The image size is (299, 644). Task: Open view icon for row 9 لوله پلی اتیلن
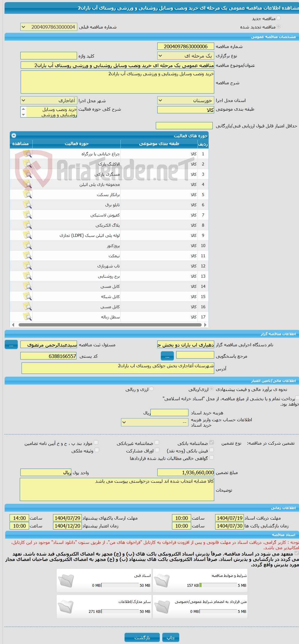coord(27,235)
